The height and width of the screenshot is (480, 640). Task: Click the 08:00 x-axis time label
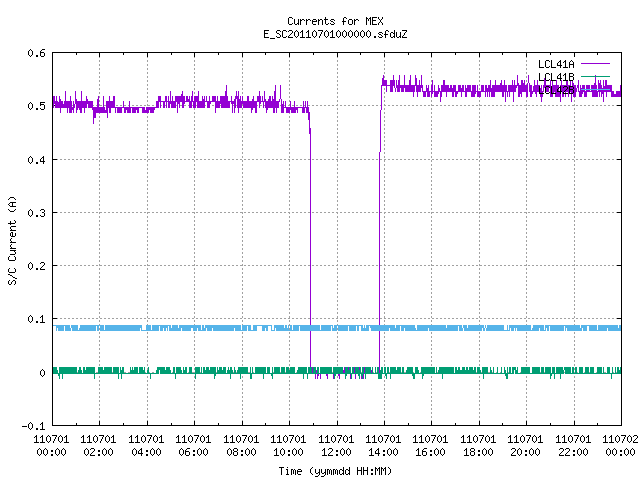tap(241, 452)
